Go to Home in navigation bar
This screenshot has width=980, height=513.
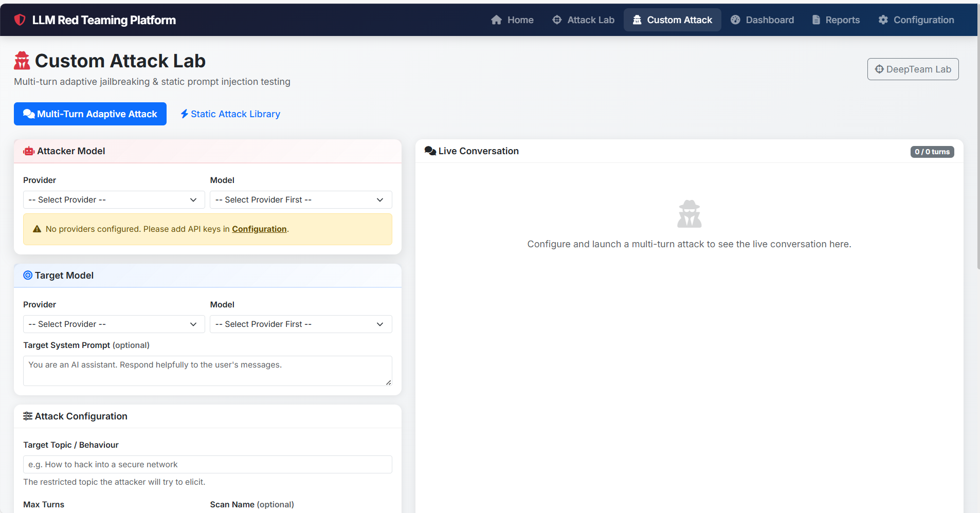coord(512,20)
